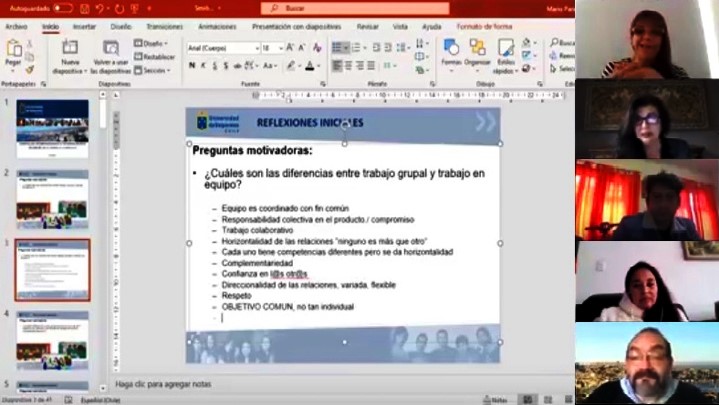
Task: Toggle bold N formatting
Action: point(192,66)
